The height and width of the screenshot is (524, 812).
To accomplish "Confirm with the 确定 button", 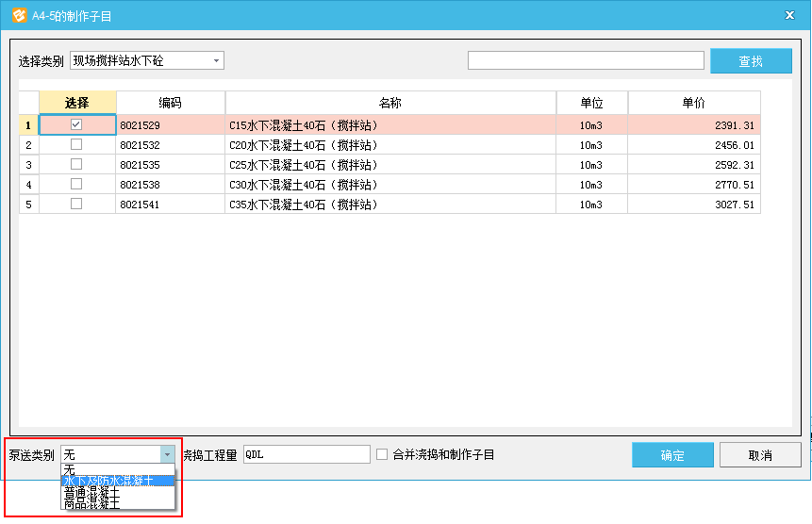I will (x=672, y=455).
